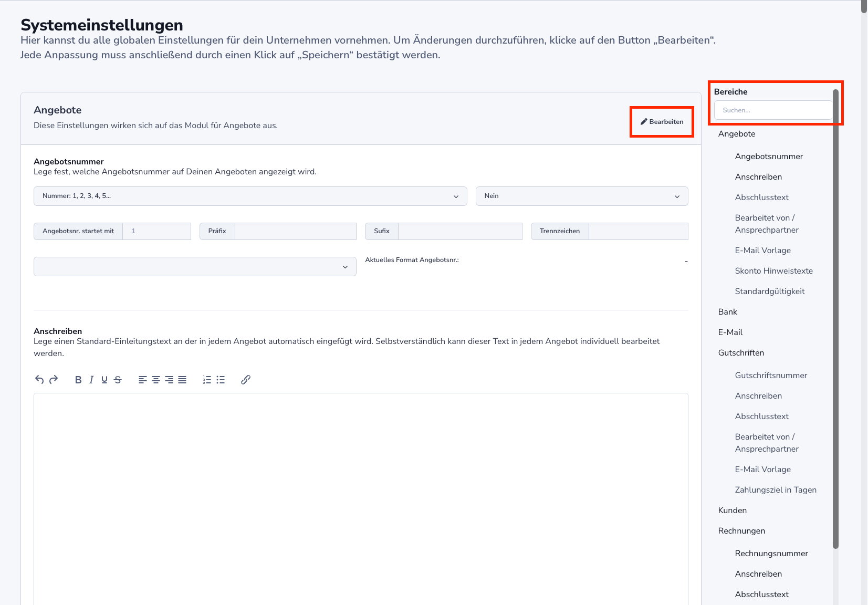Apply underline formatting in editor
This screenshot has height=605, width=868.
(104, 380)
